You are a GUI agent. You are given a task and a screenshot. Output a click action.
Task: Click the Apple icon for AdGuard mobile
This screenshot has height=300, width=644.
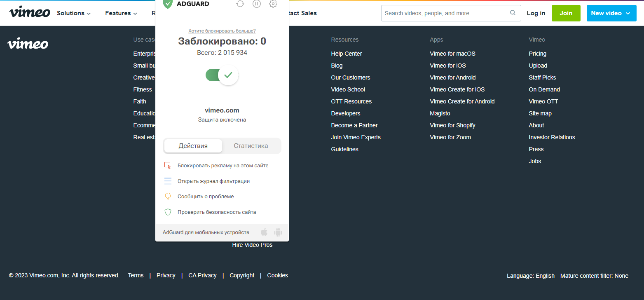(264, 232)
